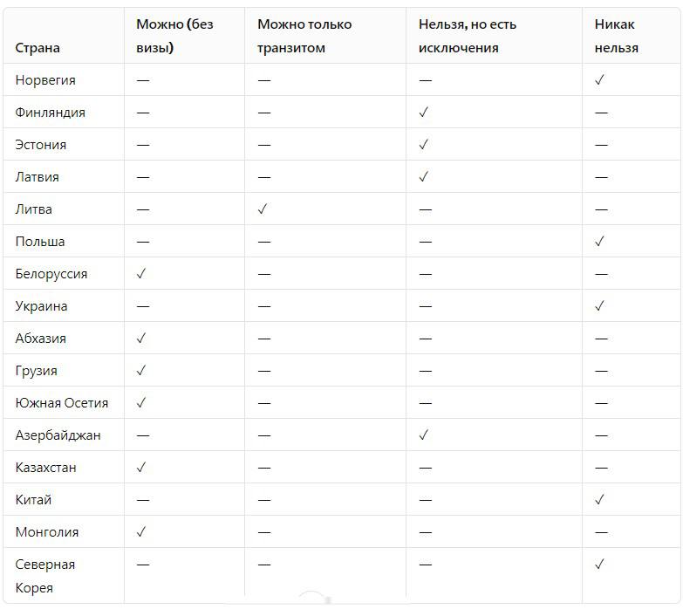Click the checkmark in the Норвегия row
683x616 pixels.
(x=599, y=80)
